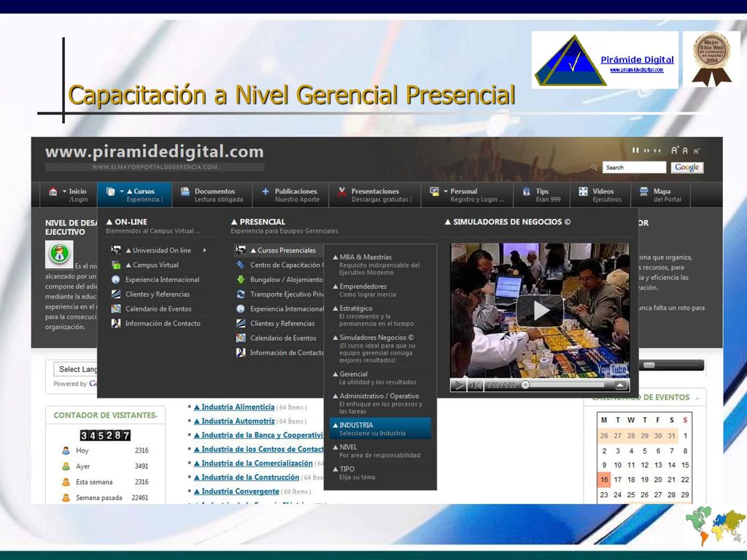
Task: Click the On-line Experiencia Internacional globe icon
Action: point(116,279)
